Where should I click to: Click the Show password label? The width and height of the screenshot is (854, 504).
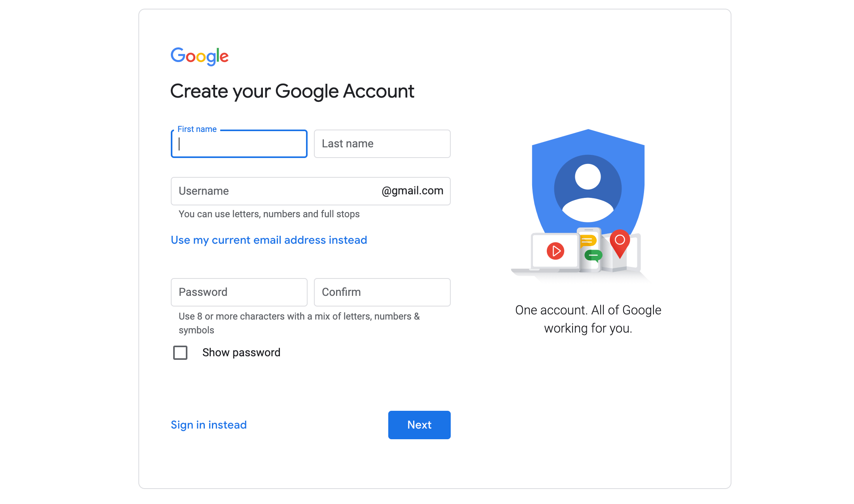pyautogui.click(x=241, y=352)
